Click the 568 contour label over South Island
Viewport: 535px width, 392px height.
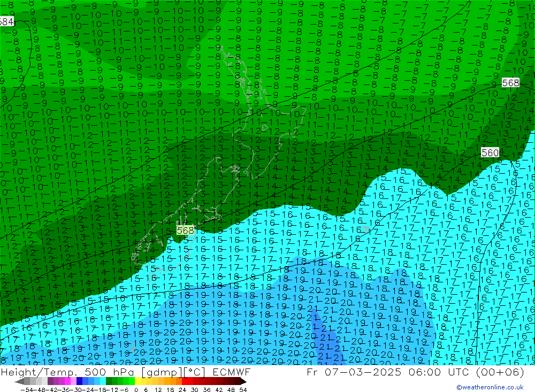(x=185, y=230)
